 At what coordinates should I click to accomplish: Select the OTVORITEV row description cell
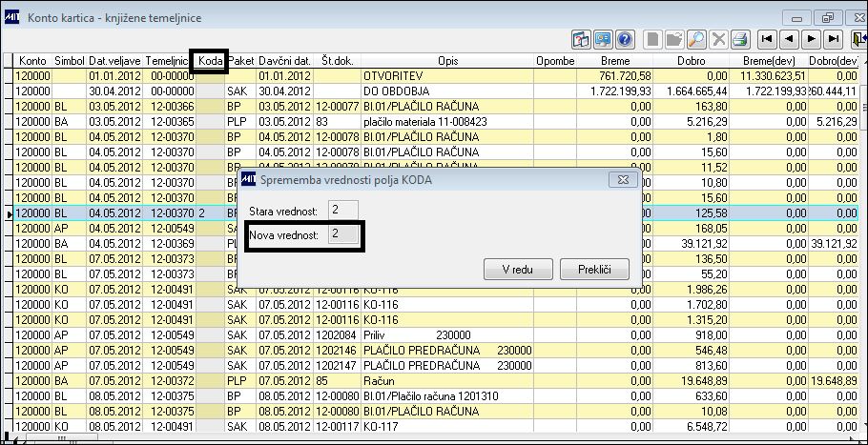tap(447, 75)
